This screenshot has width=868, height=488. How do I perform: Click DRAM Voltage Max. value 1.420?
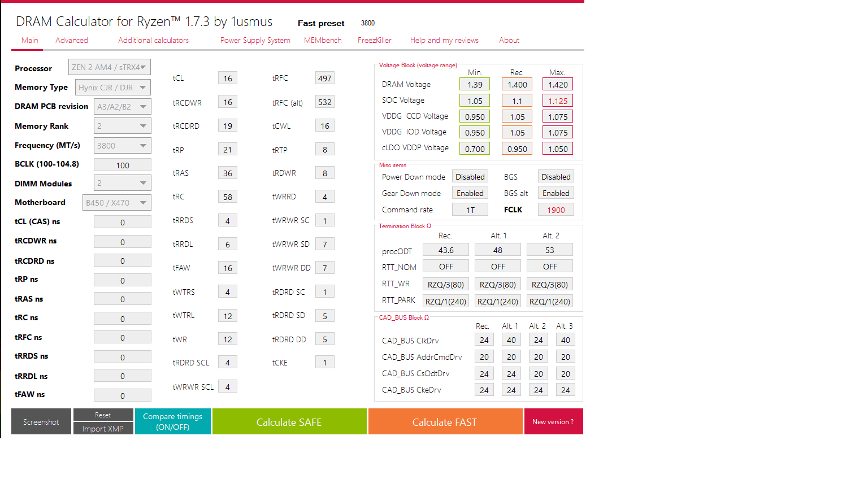[x=558, y=84]
